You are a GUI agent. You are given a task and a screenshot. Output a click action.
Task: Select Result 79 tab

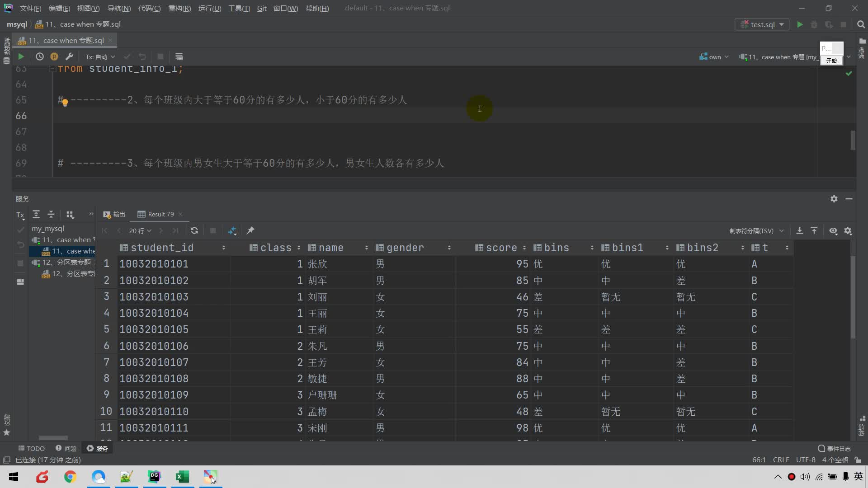click(156, 214)
